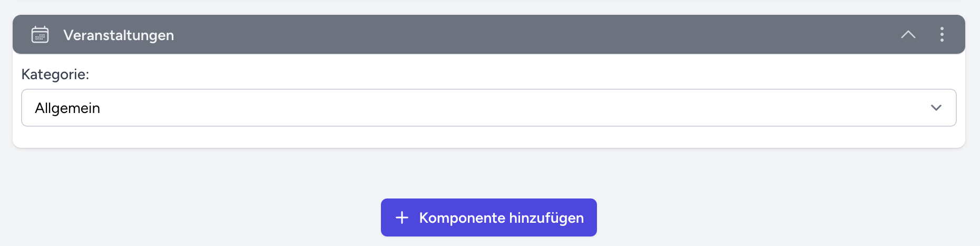The width and height of the screenshot is (980, 246).
Task: Click the kebab menu icon in the component header
Action: [942, 35]
